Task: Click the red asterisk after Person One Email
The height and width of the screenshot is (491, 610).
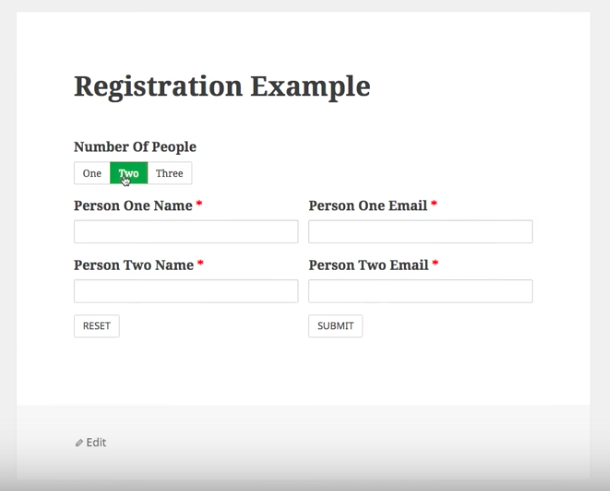Action: point(434,204)
